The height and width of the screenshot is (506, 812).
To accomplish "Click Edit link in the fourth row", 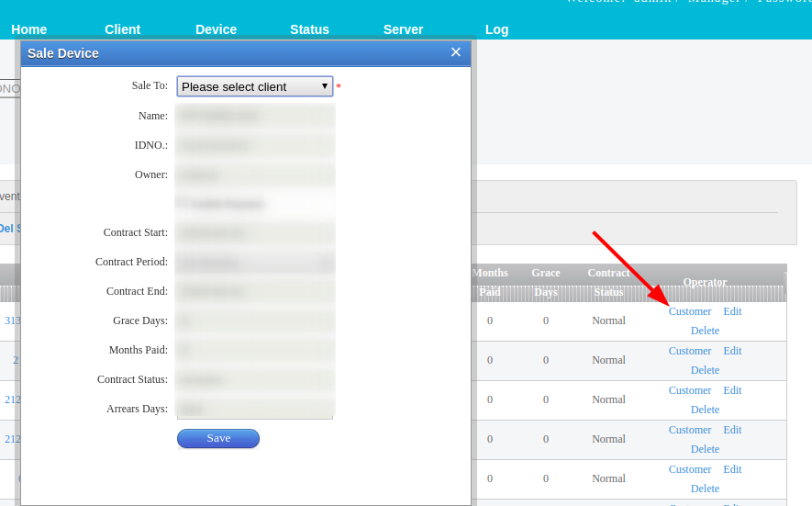I will [732, 430].
